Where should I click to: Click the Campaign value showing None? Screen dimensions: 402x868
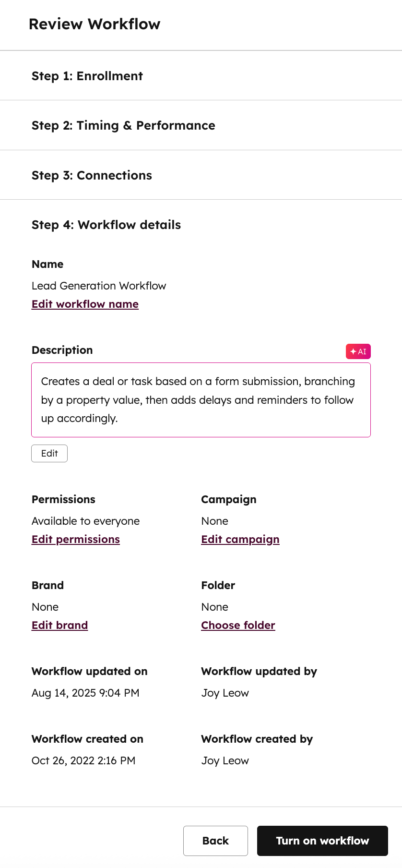pos(214,521)
